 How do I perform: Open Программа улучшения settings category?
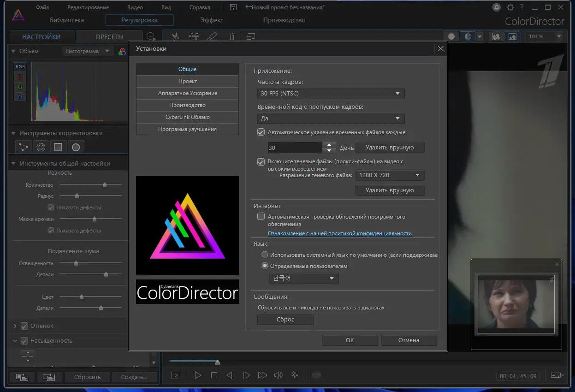tap(187, 129)
